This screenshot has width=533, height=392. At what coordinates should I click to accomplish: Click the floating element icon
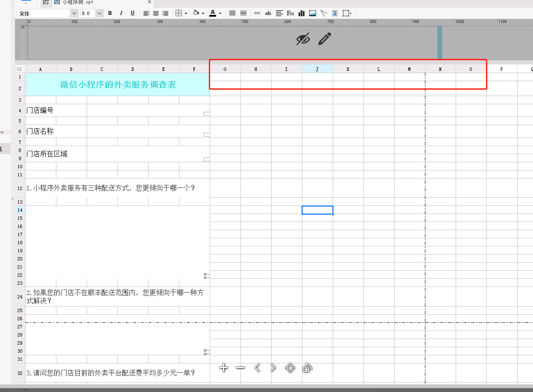tap(346, 13)
